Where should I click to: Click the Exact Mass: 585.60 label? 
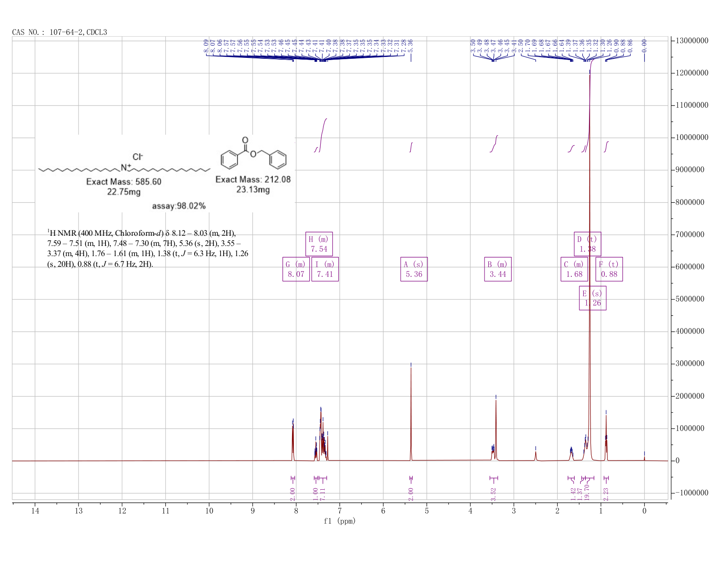pyautogui.click(x=124, y=182)
